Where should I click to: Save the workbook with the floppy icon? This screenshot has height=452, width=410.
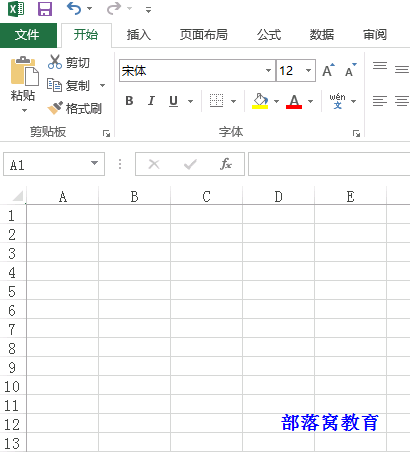point(45,9)
